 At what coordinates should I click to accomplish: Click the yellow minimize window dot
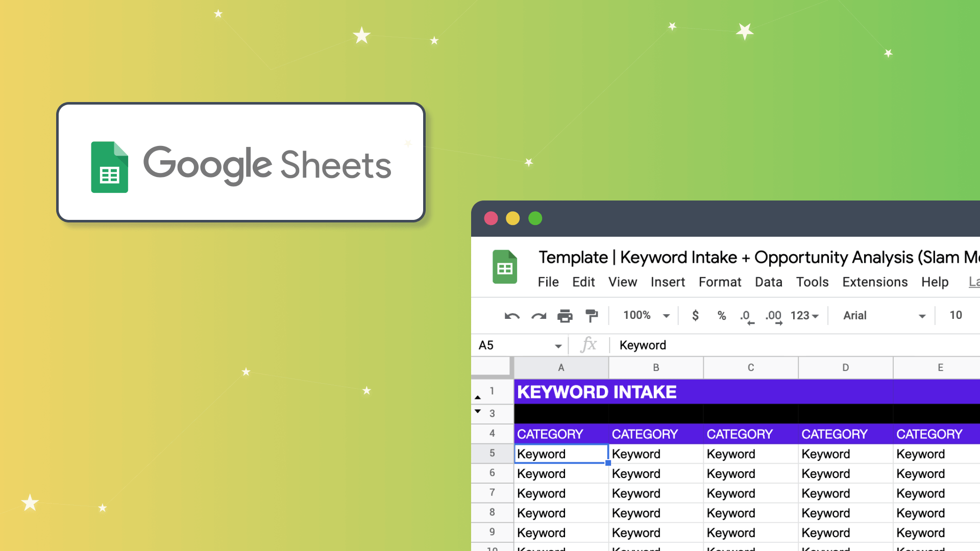pos(513,218)
